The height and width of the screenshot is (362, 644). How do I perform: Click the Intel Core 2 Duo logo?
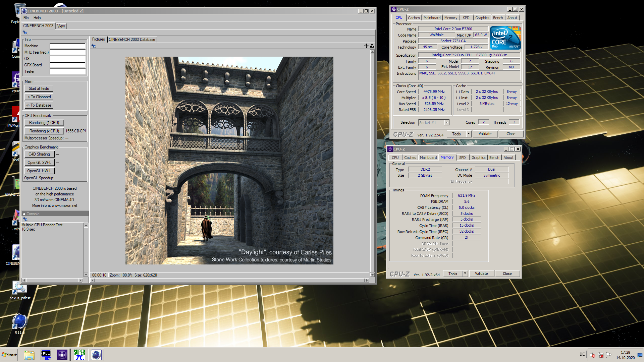coord(505,38)
